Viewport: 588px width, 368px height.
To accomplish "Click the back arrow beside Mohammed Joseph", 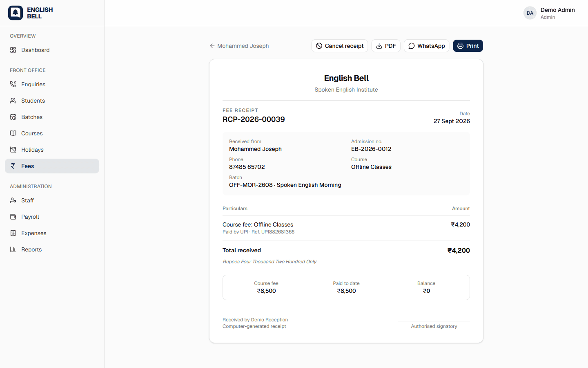I will point(212,46).
